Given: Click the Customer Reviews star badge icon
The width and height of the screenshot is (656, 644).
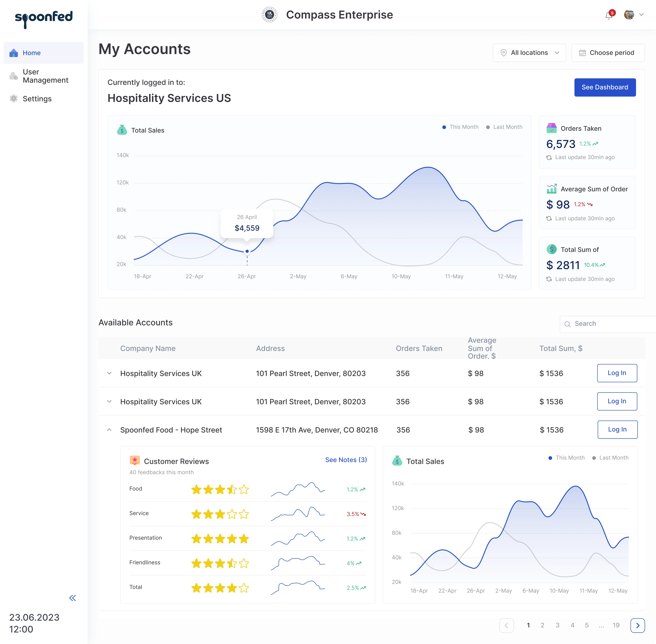Looking at the screenshot, I should (135, 460).
